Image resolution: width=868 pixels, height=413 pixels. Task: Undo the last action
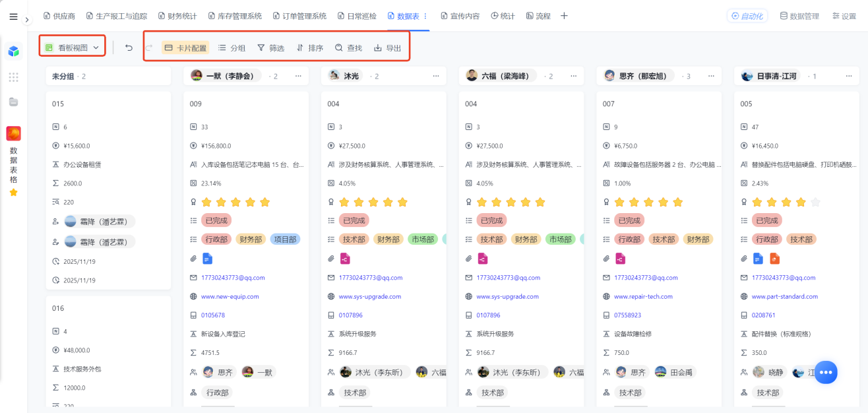pyautogui.click(x=129, y=48)
